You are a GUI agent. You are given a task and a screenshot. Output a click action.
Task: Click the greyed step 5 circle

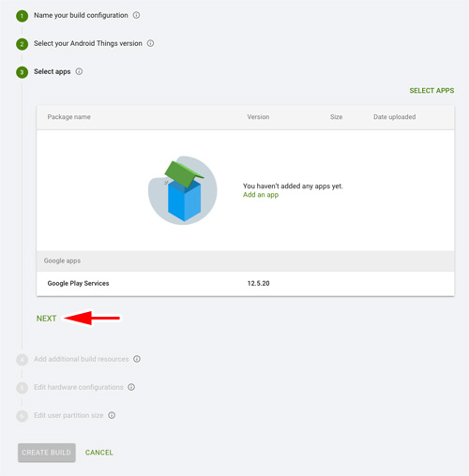22,388
